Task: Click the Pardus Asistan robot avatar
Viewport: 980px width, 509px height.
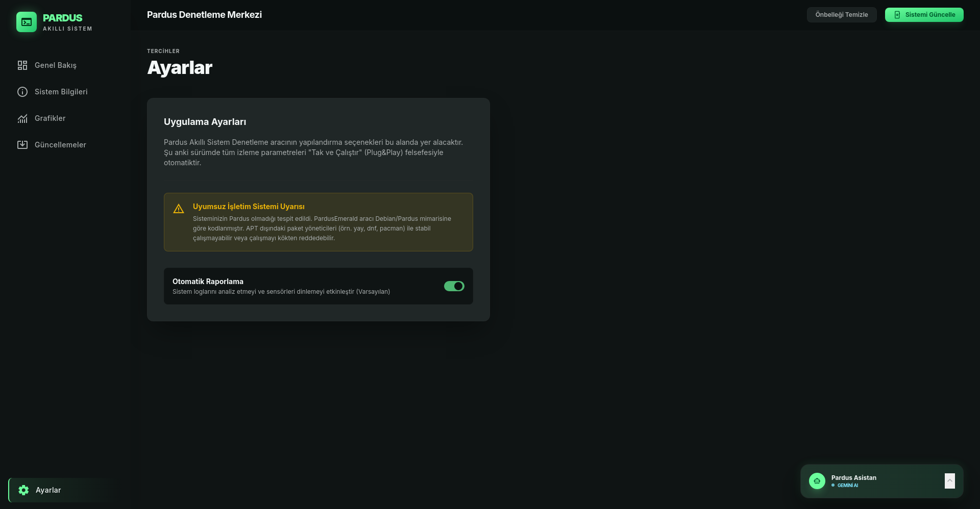Action: [x=817, y=481]
